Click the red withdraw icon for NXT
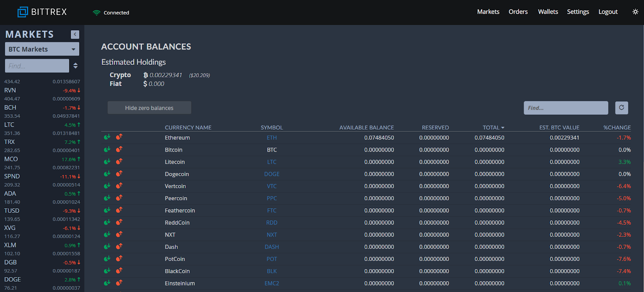The width and height of the screenshot is (644, 292). point(119,234)
